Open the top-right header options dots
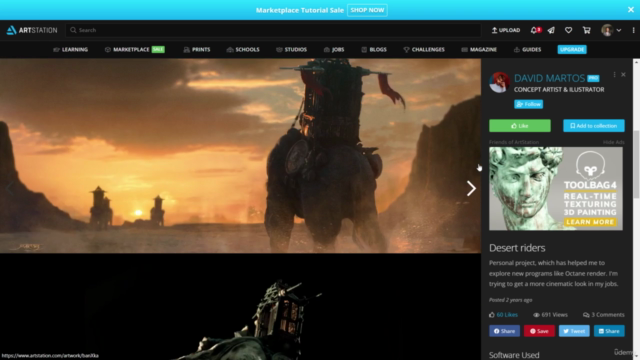Screen dimensions: 640x360 pos(633,30)
